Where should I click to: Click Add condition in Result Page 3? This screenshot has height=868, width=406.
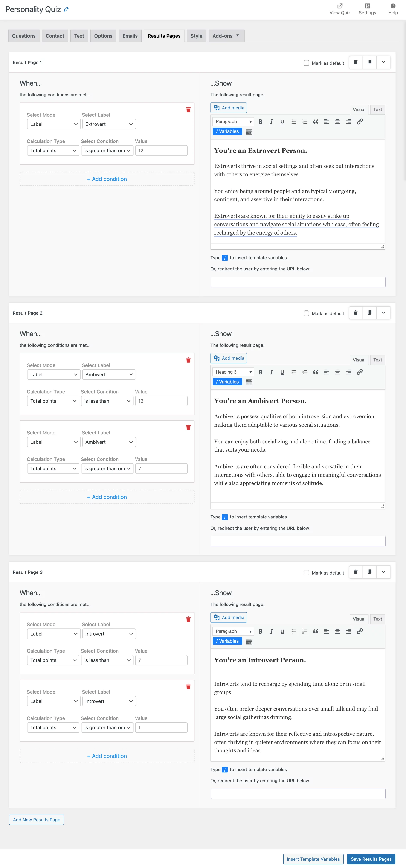107,756
